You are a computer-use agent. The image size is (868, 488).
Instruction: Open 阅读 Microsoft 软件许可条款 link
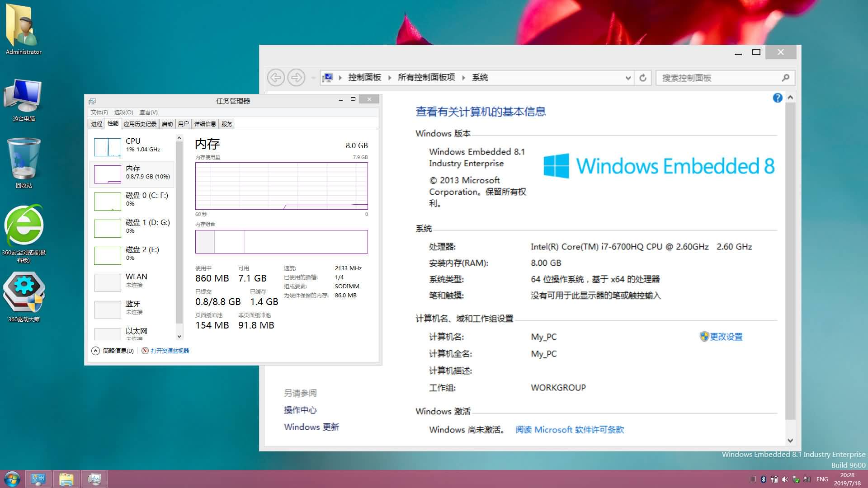[x=570, y=430]
